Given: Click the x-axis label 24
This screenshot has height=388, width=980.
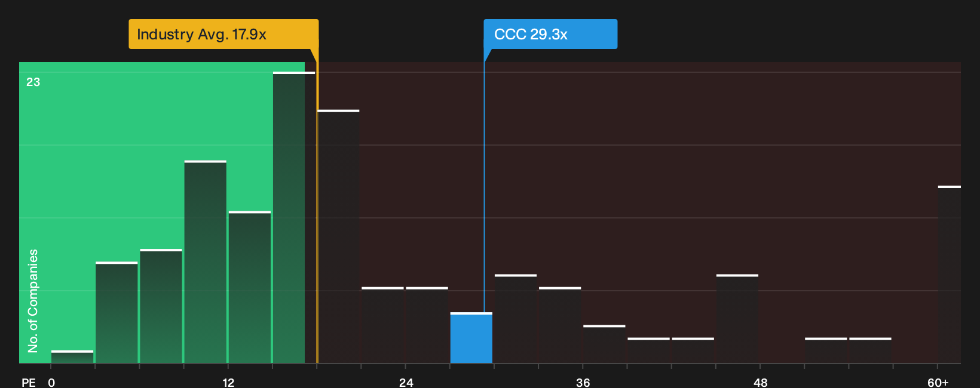Looking at the screenshot, I should click(406, 382).
